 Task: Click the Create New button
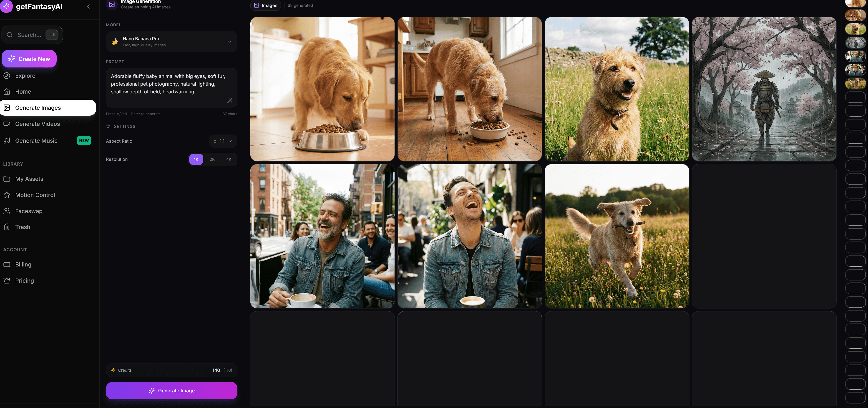click(x=29, y=59)
